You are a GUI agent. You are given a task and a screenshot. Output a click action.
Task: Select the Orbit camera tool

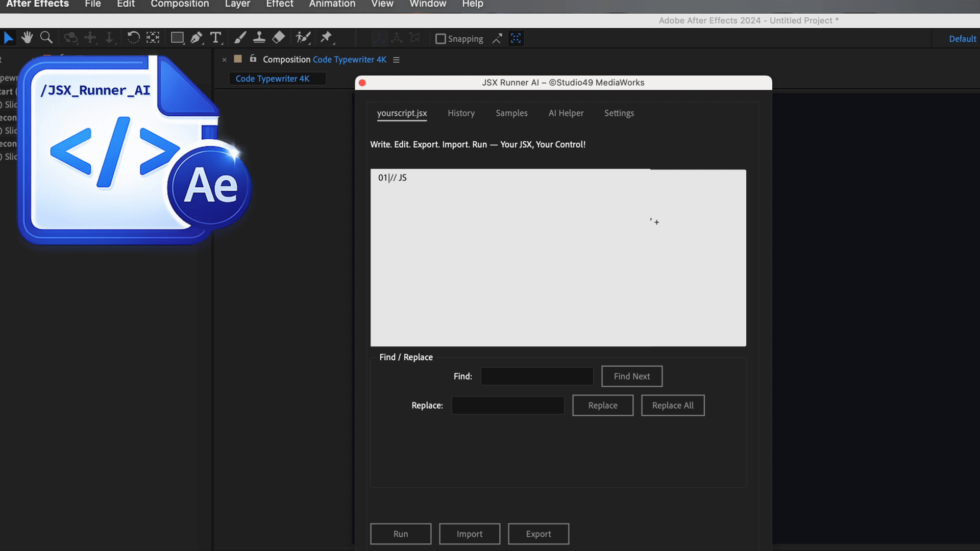pyautogui.click(x=70, y=38)
